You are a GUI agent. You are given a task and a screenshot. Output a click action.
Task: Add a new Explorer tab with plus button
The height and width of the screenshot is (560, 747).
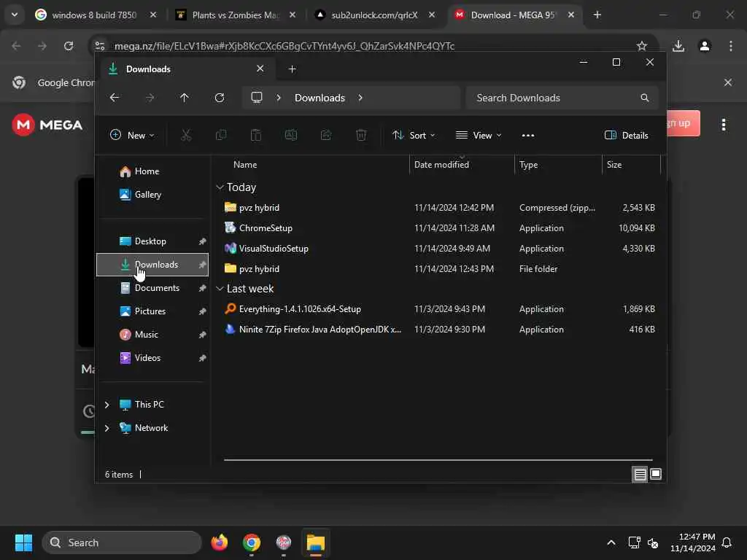pos(293,69)
